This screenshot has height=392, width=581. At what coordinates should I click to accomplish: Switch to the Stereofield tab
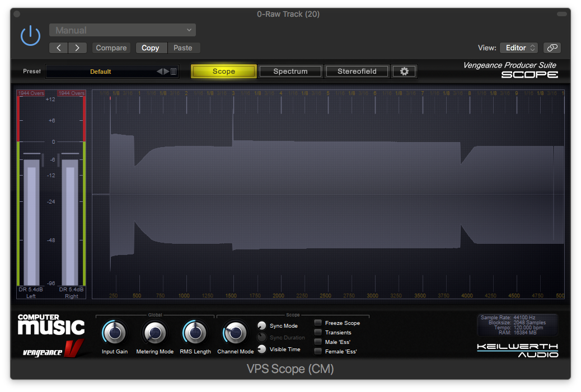click(357, 71)
